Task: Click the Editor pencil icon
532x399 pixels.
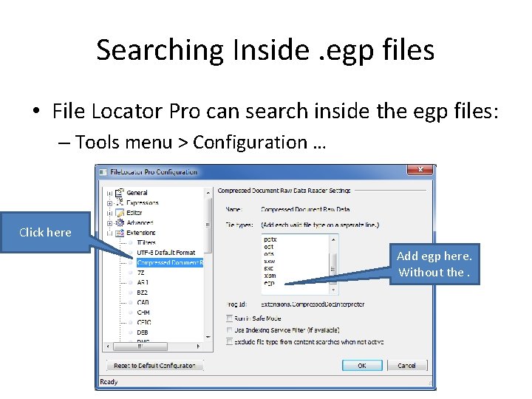Action: (x=120, y=213)
